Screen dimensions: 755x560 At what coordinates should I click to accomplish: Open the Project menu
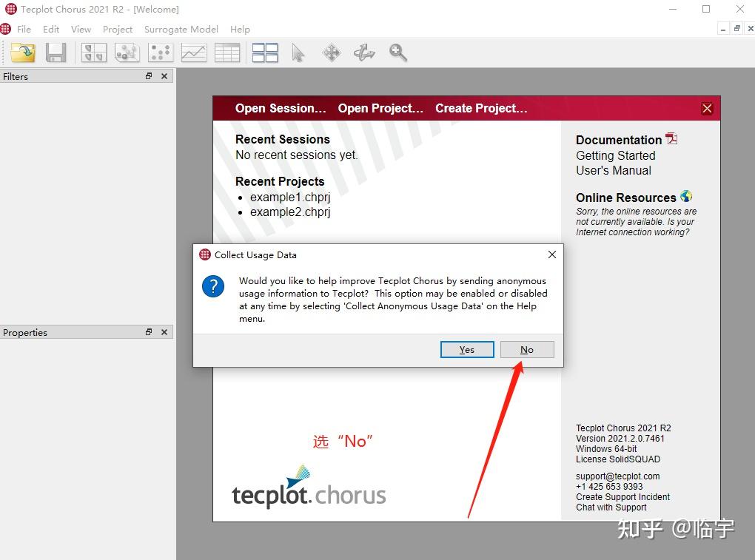pyautogui.click(x=117, y=30)
